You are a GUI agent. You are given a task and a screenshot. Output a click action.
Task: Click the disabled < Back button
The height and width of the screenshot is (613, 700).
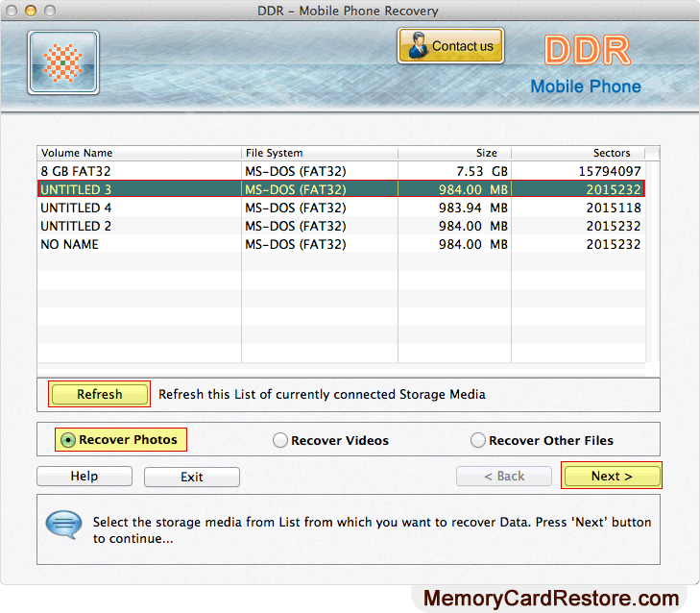coord(503,476)
